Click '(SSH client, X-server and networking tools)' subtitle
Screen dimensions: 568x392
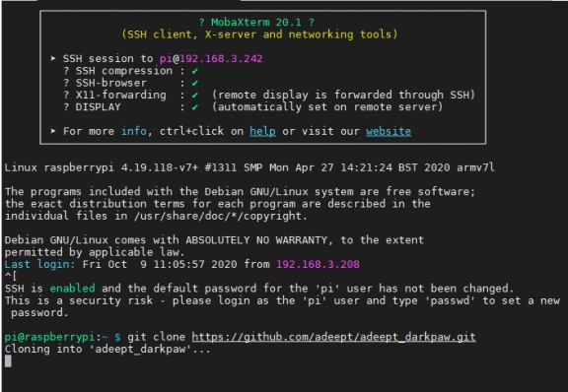(x=259, y=34)
